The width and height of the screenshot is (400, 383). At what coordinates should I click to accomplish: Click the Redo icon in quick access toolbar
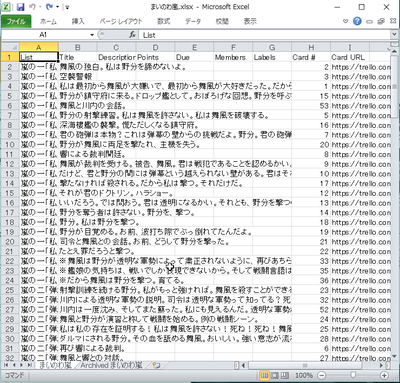point(49,7)
